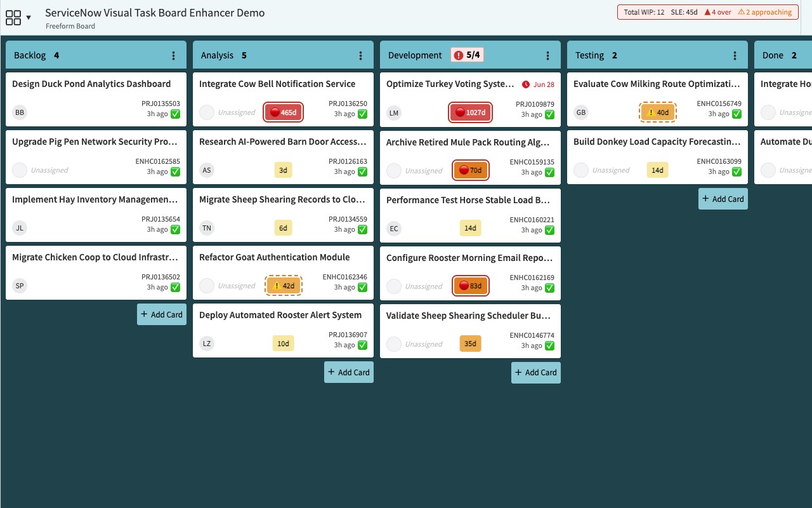Add Card to Backlog column
Image resolution: width=812 pixels, height=508 pixels.
(162, 314)
